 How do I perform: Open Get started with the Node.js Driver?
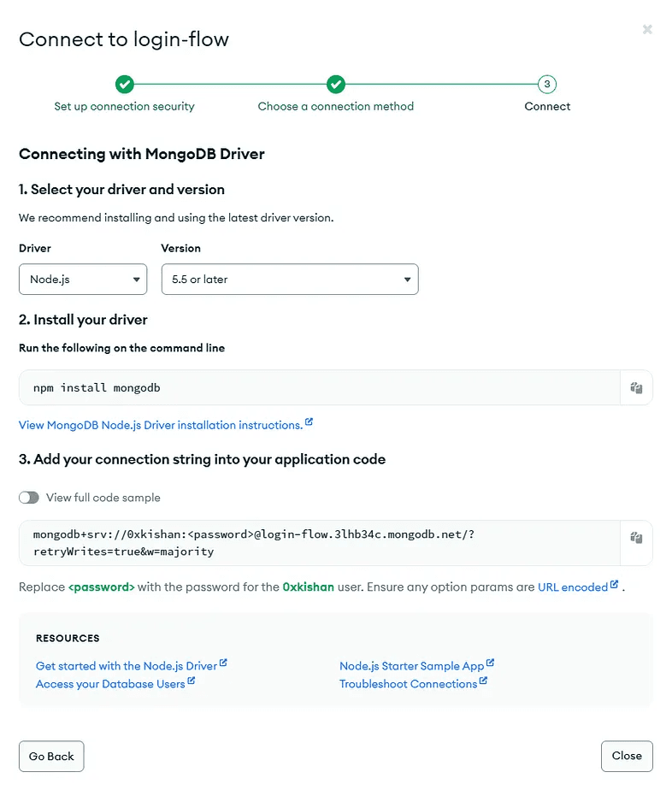point(127,666)
